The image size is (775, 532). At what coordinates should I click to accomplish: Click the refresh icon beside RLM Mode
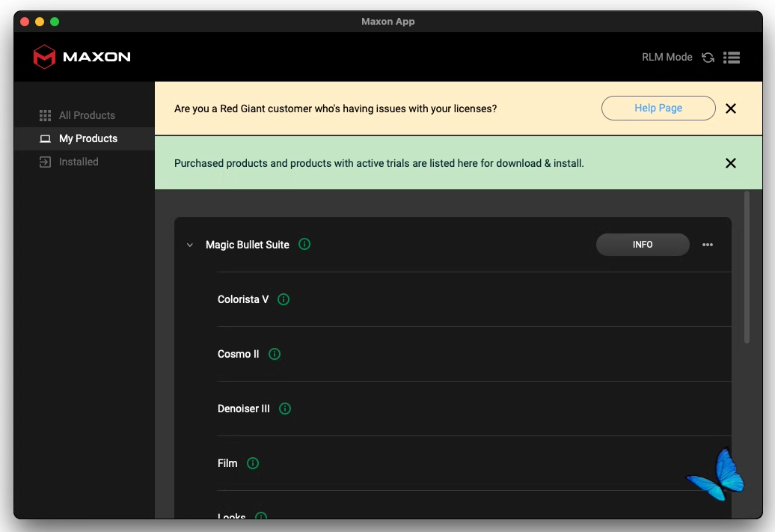click(708, 58)
